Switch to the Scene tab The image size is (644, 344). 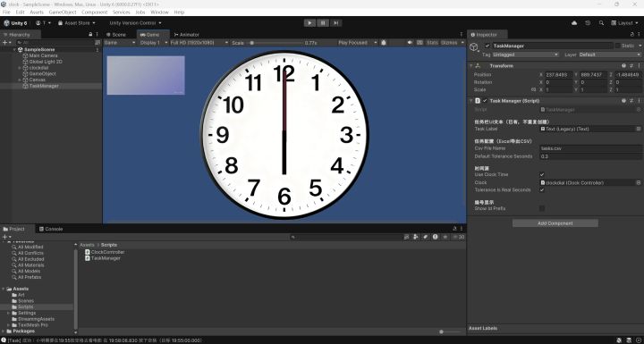point(116,35)
